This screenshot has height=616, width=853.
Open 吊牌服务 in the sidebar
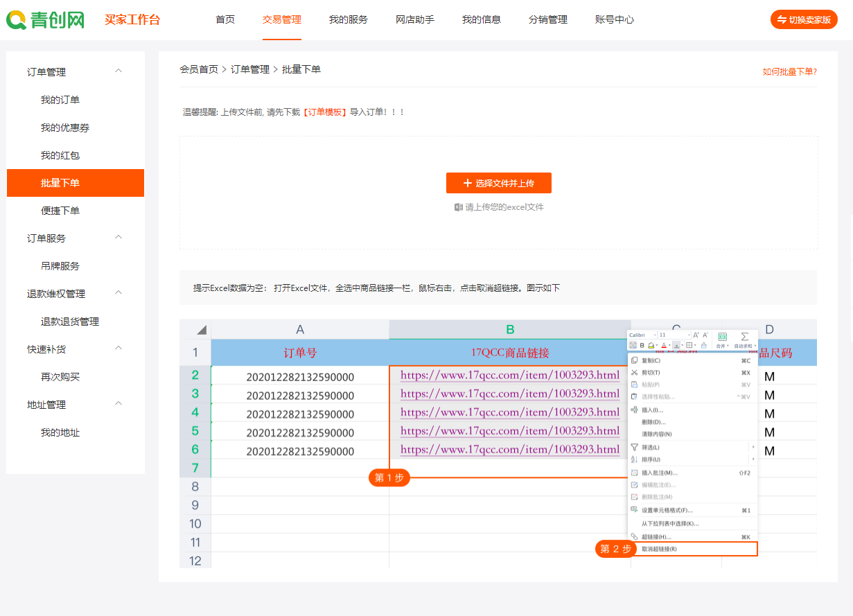[x=60, y=266]
